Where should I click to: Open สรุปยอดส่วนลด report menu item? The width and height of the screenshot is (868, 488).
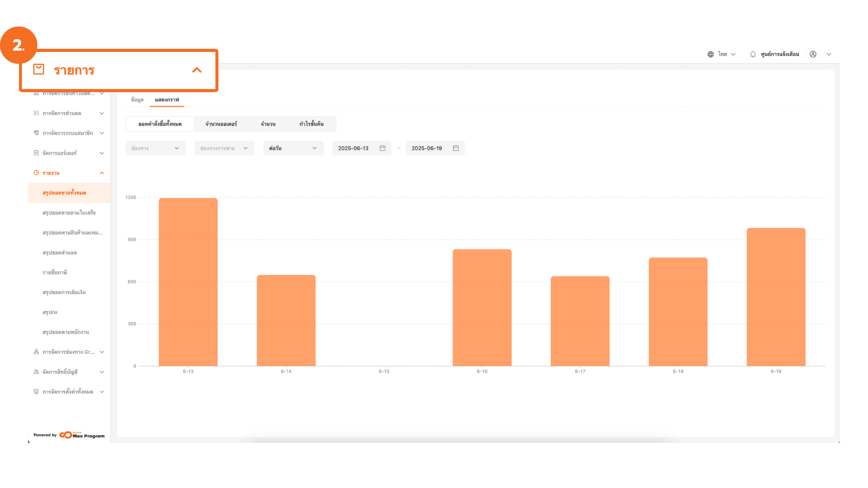point(60,253)
